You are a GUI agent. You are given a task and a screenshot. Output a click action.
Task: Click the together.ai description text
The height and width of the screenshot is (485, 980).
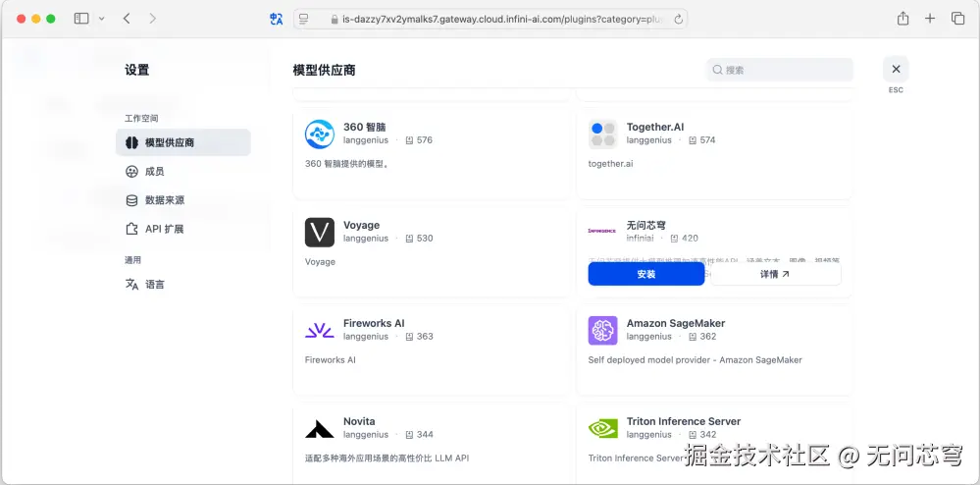pos(610,164)
